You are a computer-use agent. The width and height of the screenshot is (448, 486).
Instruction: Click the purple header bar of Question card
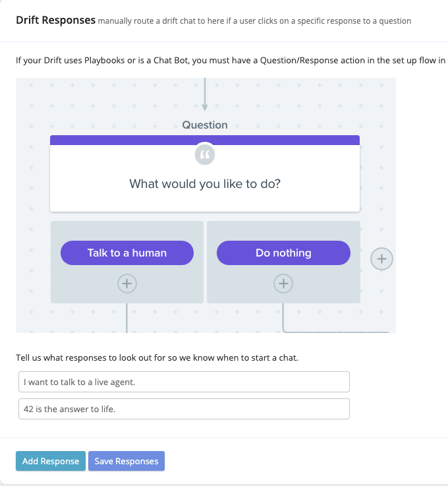point(205,140)
